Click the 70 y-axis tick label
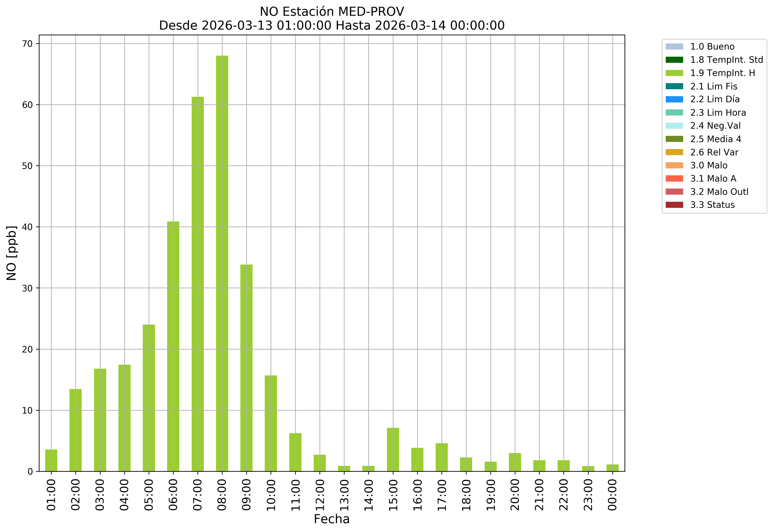The image size is (773, 532). tap(27, 44)
